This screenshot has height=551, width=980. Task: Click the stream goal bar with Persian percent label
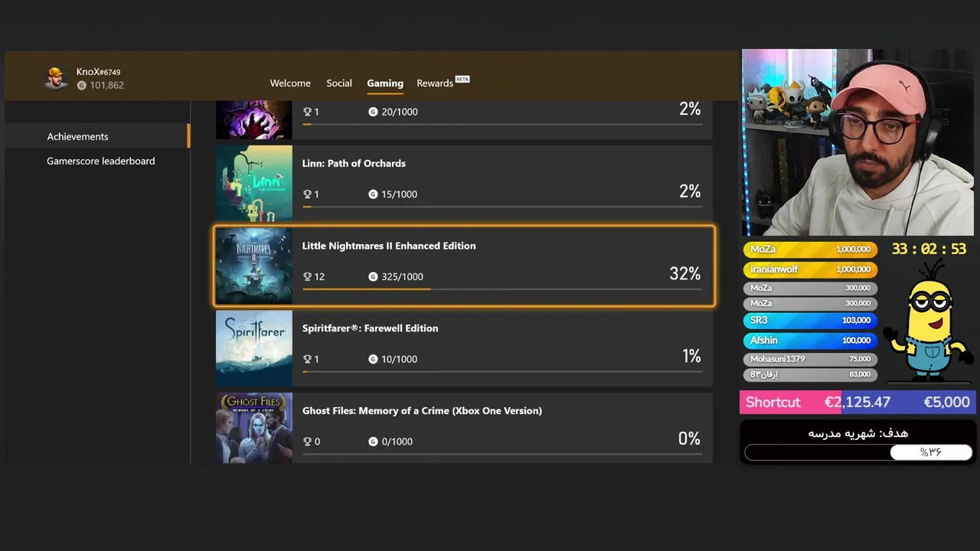[x=858, y=452]
